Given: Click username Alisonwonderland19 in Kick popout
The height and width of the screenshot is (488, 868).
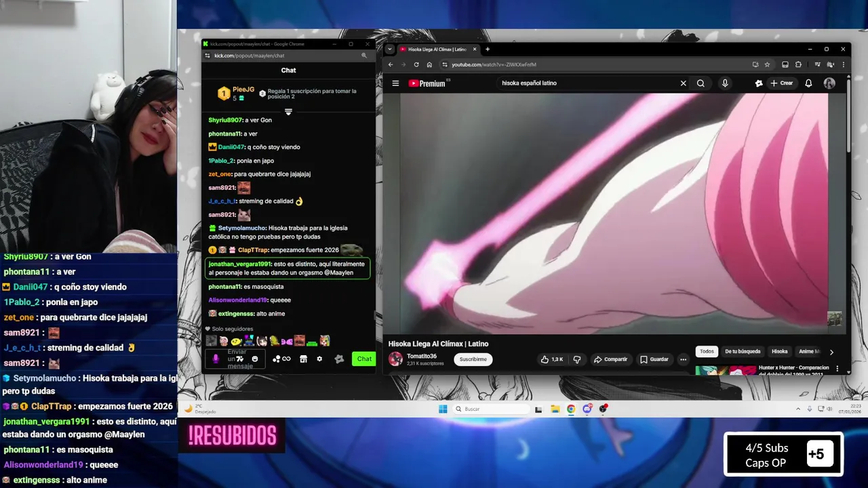Looking at the screenshot, I should pos(237,300).
